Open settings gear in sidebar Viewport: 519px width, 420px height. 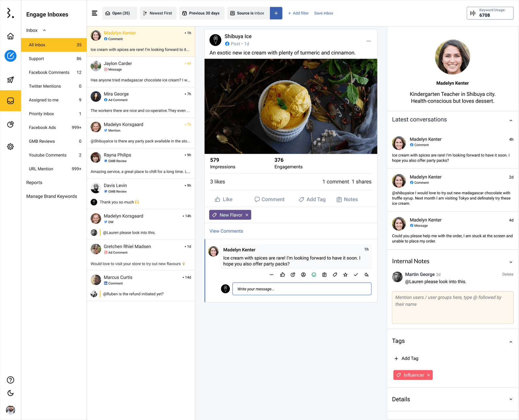pos(10,146)
